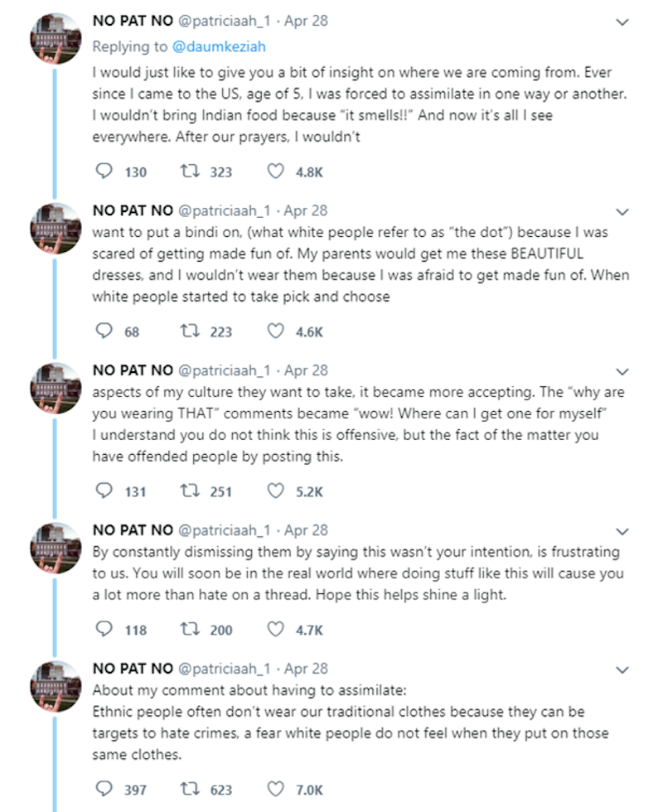The width and height of the screenshot is (663, 812).
Task: Like the tweet with 4.8K likes
Action: click(275, 172)
